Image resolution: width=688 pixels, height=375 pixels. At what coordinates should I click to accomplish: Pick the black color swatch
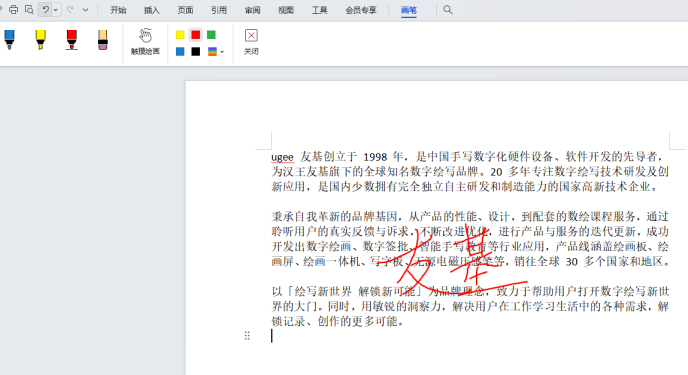pos(196,52)
